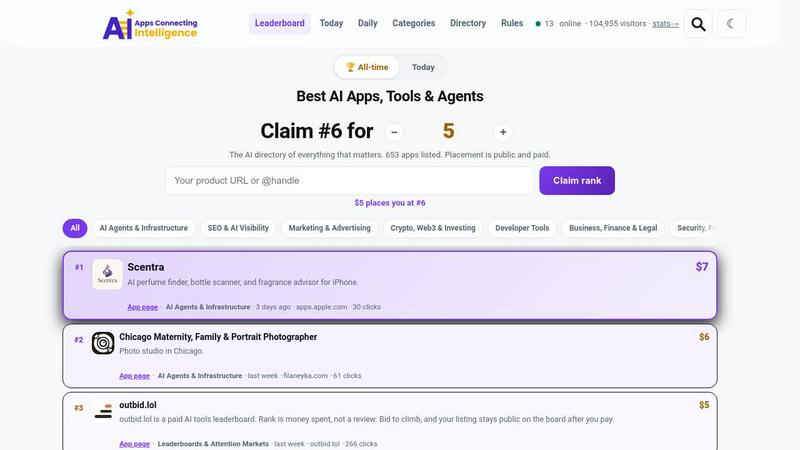Click the outbid.lol app icon
800x450 pixels.
click(103, 411)
